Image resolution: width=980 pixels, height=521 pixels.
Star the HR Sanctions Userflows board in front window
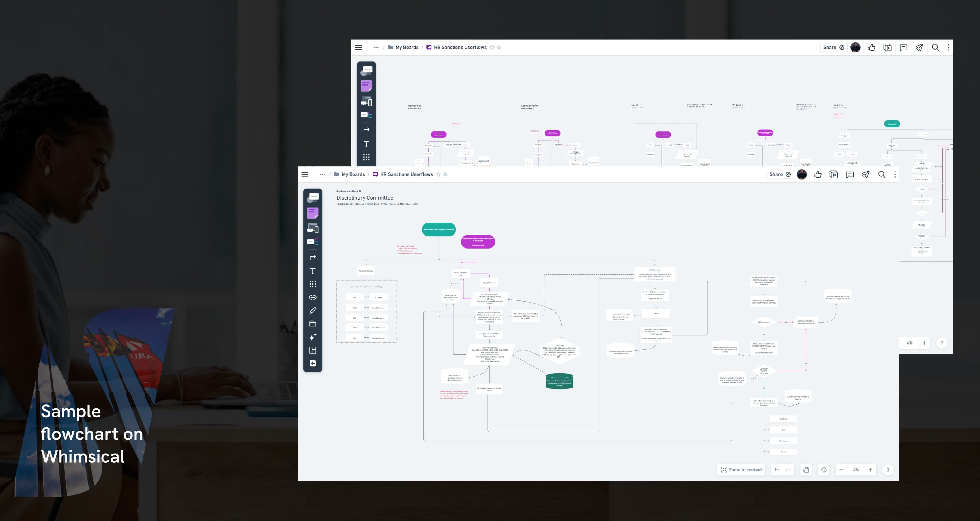click(x=438, y=174)
